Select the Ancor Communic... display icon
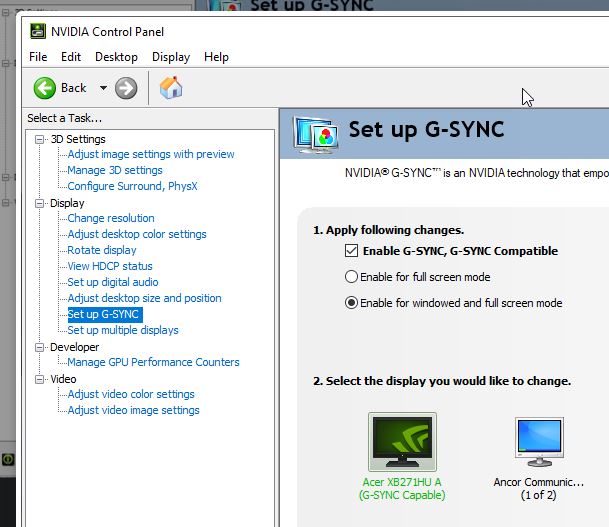This screenshot has height=527, width=609. pyautogui.click(x=539, y=442)
